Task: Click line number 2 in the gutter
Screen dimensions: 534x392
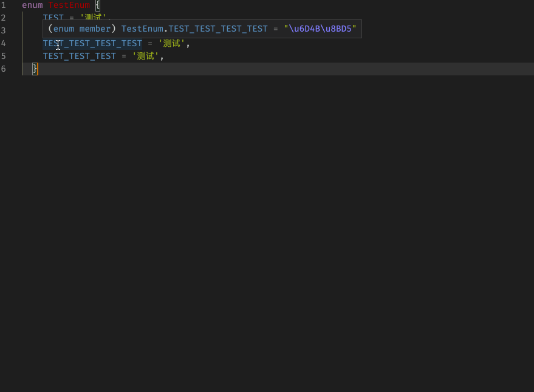Action: tap(4, 18)
